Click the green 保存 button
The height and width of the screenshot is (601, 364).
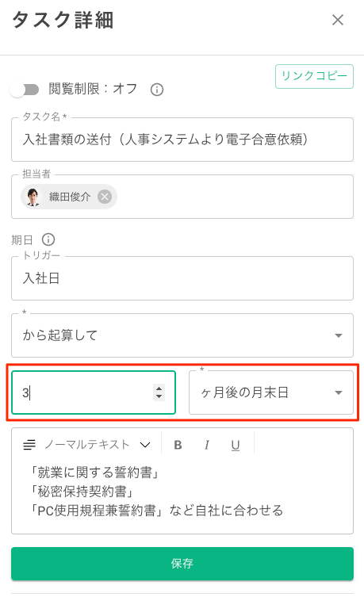tap(182, 564)
